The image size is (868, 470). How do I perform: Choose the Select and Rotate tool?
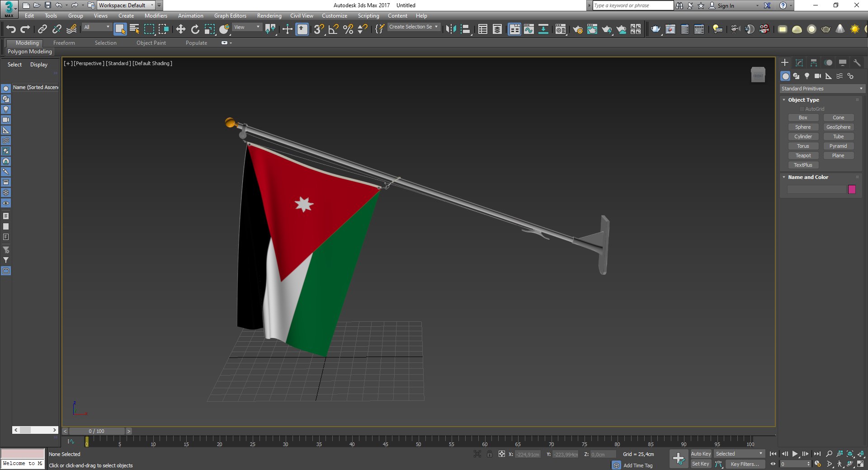point(195,29)
